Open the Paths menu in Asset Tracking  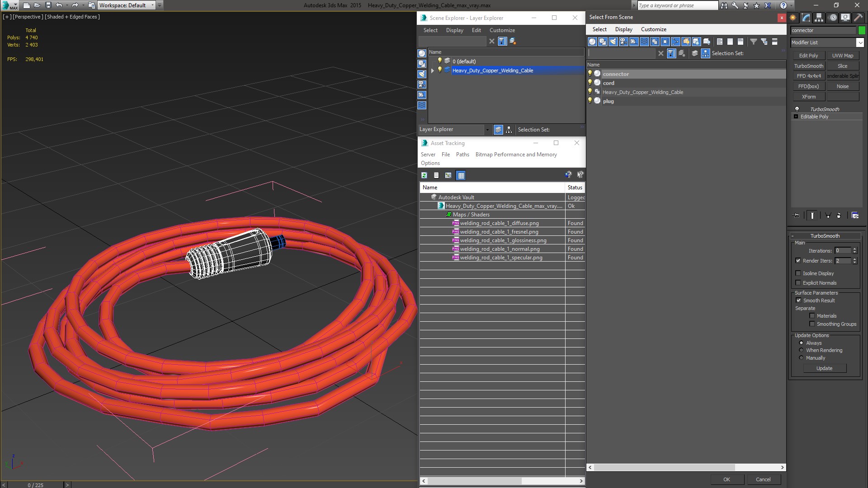462,155
